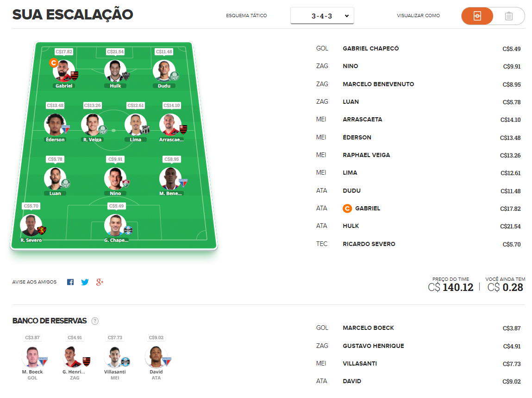532x398 pixels.
Task: Switch to field view mode
Action: 477,16
